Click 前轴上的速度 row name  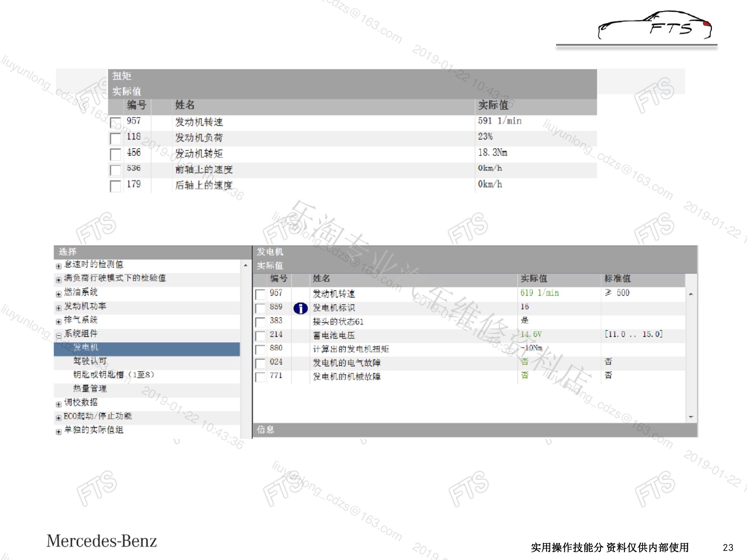pyautogui.click(x=204, y=169)
